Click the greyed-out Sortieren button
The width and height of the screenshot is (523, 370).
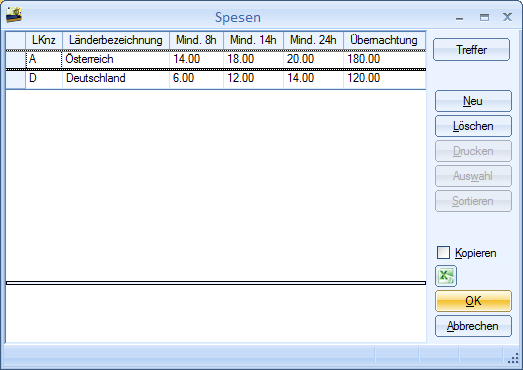473,201
